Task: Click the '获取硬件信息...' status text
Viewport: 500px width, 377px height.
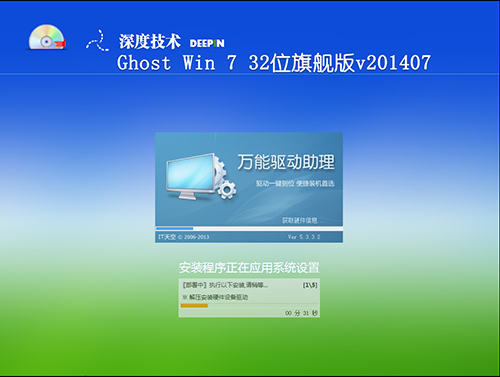Action: 303,220
